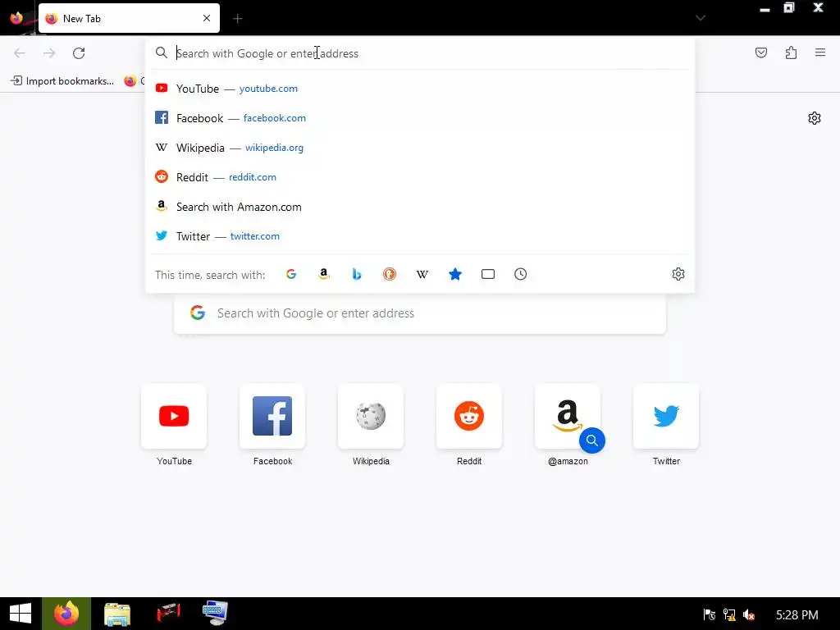Click the Back navigation arrow
The image size is (840, 630).
click(x=20, y=53)
